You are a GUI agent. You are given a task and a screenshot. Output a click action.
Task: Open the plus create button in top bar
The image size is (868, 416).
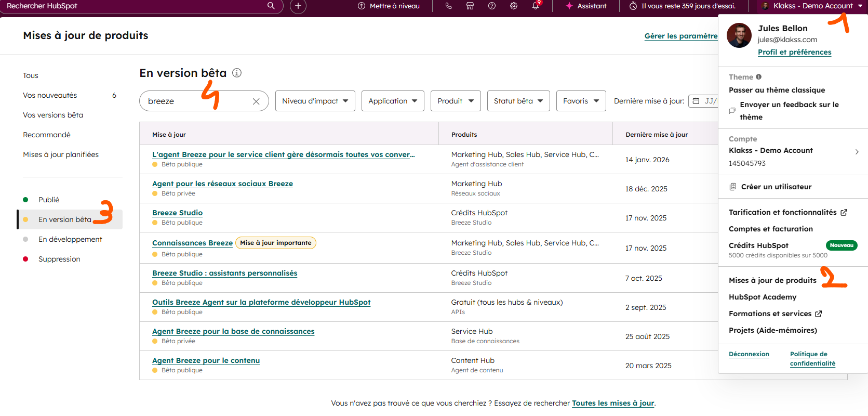[x=298, y=6]
